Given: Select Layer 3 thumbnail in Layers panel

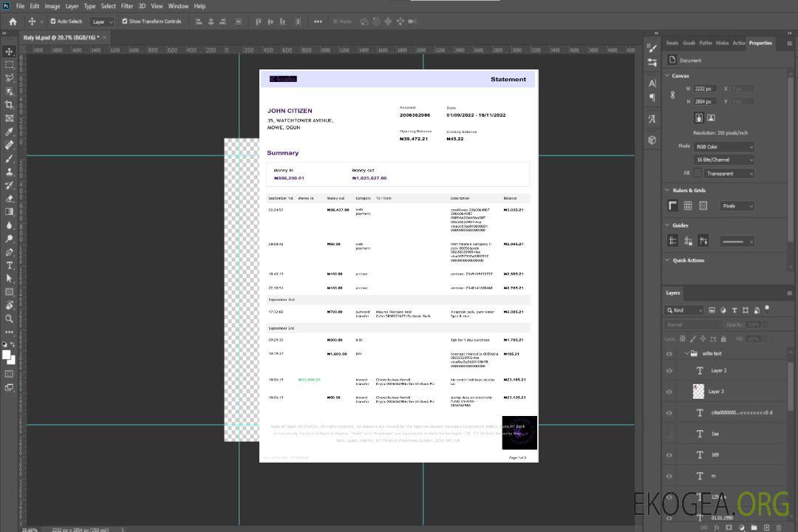Looking at the screenshot, I should (699, 391).
